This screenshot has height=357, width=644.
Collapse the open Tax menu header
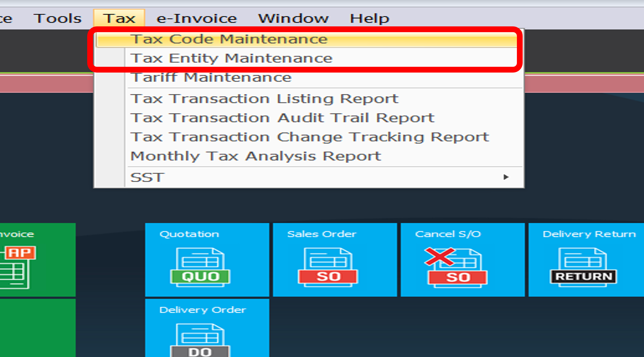pos(119,19)
